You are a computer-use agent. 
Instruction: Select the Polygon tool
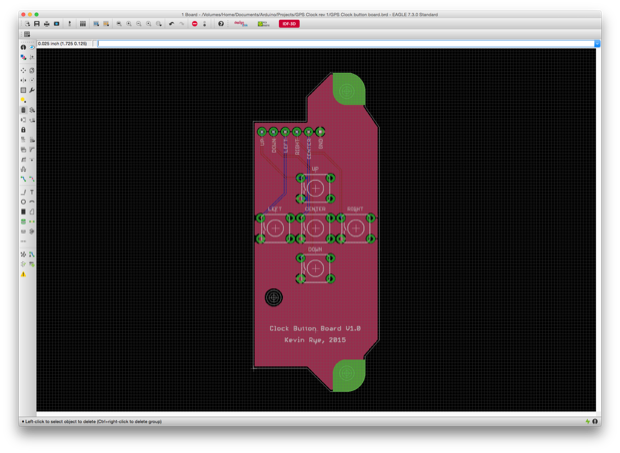click(x=32, y=212)
